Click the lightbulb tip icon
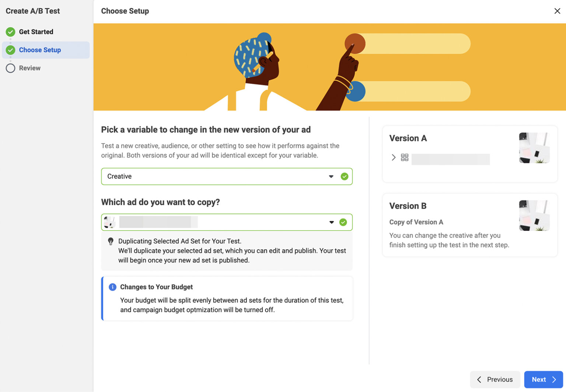 pos(111,241)
